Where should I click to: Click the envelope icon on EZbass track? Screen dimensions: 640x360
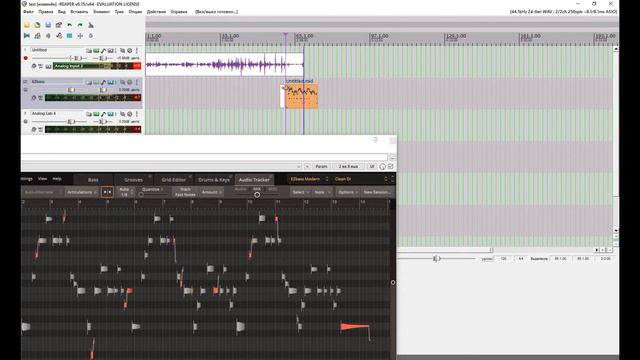(104, 82)
